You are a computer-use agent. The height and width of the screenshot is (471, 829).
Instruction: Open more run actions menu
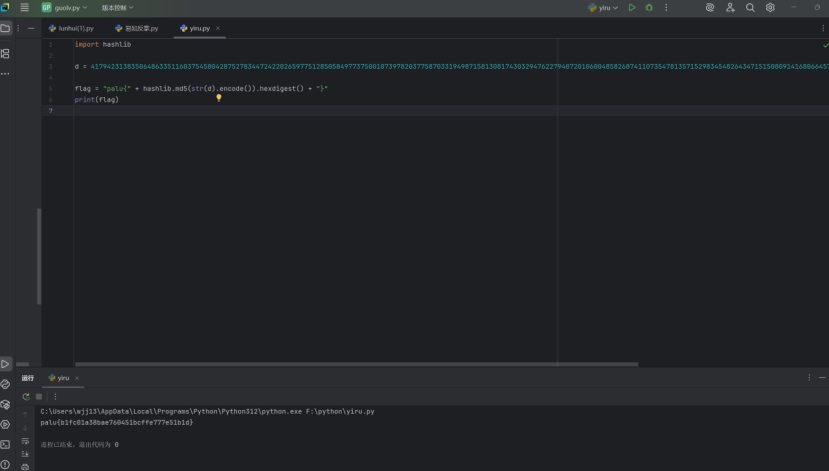666,7
